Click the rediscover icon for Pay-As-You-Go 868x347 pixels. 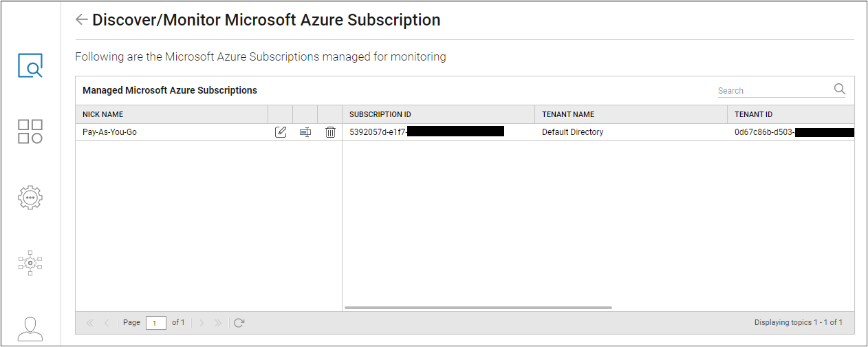[x=305, y=132]
